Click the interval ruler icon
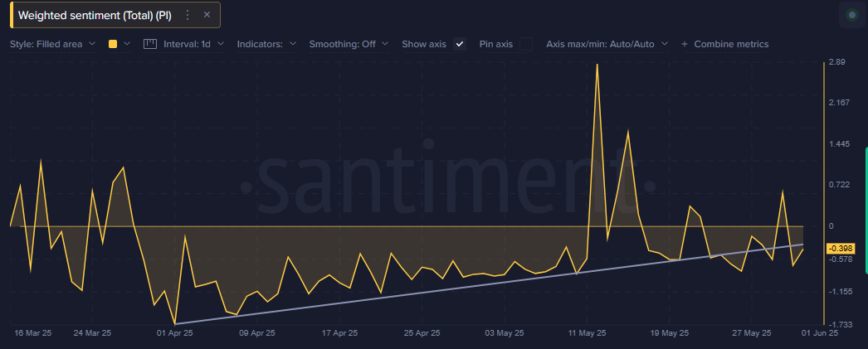Viewport: 868px width, 349px height. (150, 44)
